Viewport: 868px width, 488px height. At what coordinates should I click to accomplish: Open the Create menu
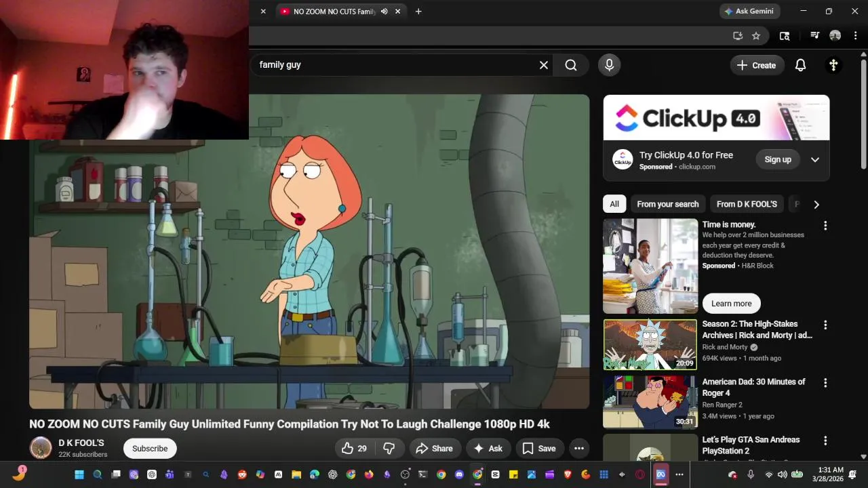point(756,65)
